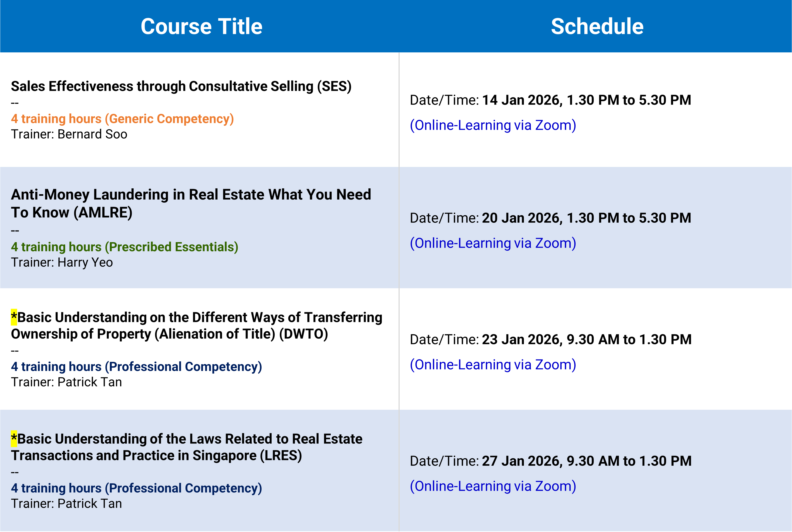Click the 14 Jan 2026 date and time
This screenshot has width=792, height=532.
pyautogui.click(x=586, y=100)
